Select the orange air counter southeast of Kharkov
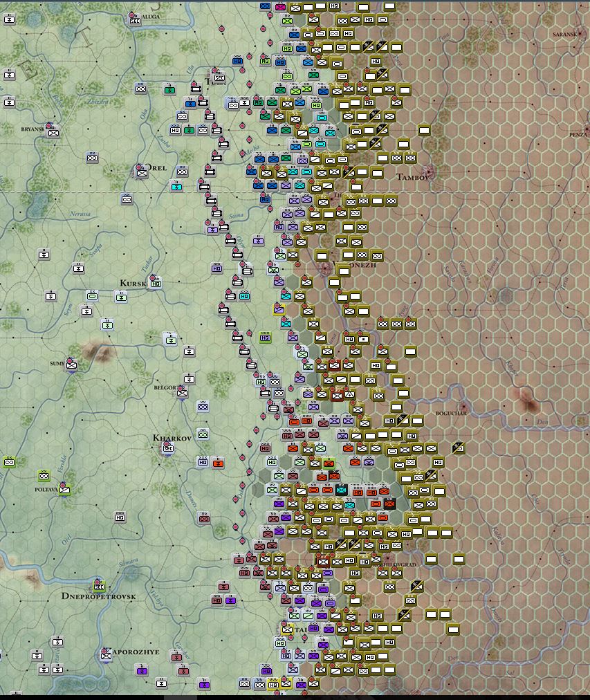The image size is (590, 700). coord(218,463)
